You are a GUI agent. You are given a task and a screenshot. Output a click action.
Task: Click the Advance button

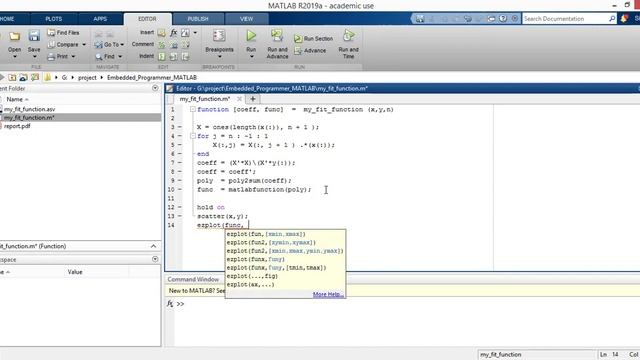[310, 51]
